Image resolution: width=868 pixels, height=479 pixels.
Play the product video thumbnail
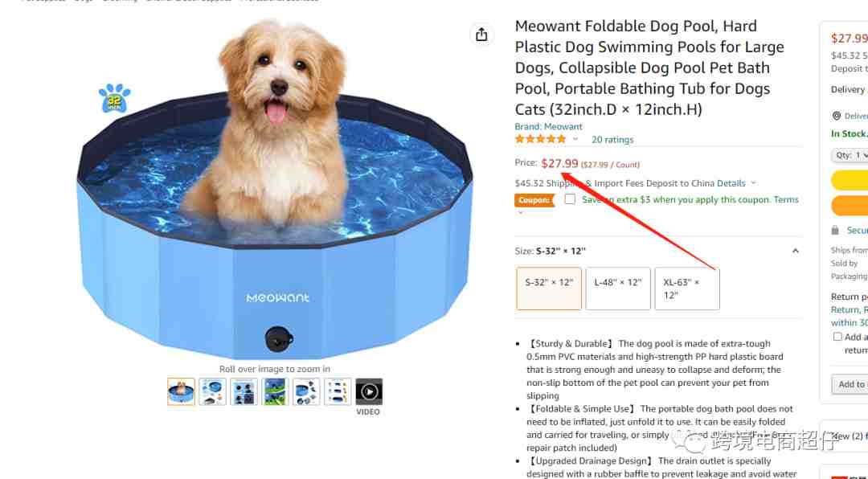(x=369, y=391)
